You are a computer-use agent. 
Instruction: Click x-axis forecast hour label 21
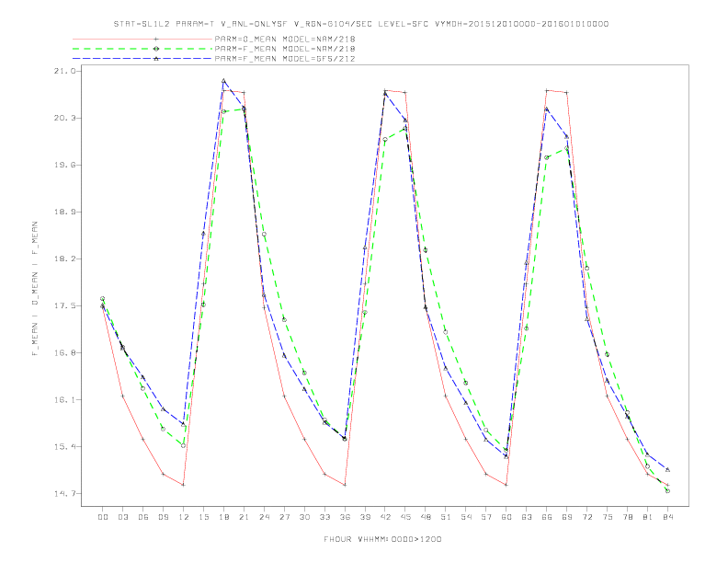tap(244, 517)
